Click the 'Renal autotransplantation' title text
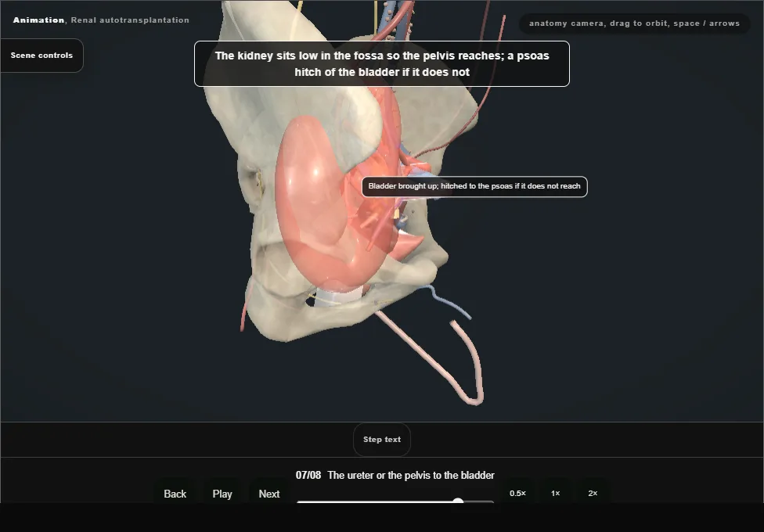 point(130,20)
